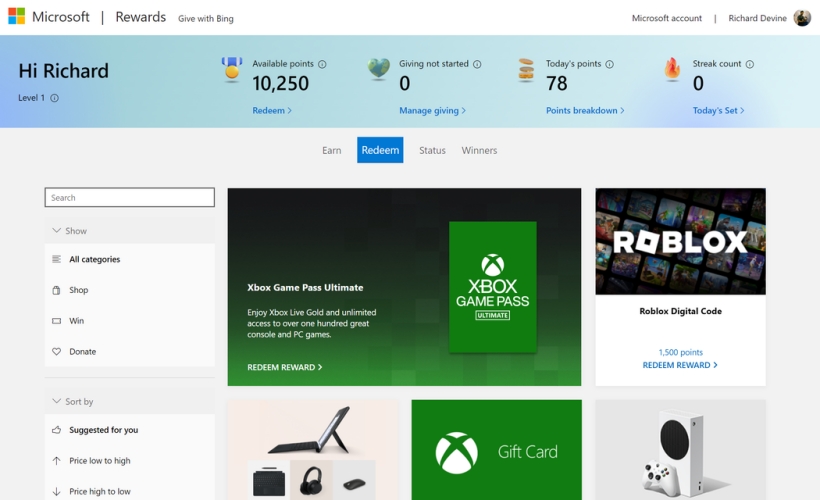The width and height of the screenshot is (820, 500).
Task: Click the thumbs-up Suggested for you icon
Action: point(56,430)
